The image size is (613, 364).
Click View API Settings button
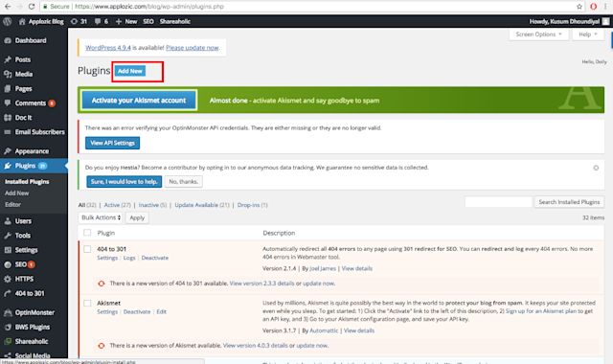tap(113, 143)
